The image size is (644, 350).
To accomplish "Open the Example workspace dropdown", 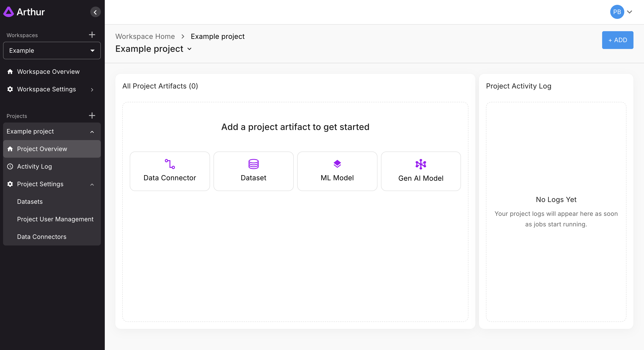I will pyautogui.click(x=52, y=51).
